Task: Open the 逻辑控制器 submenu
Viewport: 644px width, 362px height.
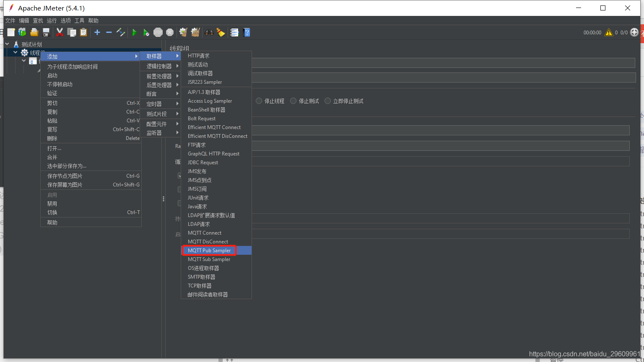Action: tap(161, 66)
